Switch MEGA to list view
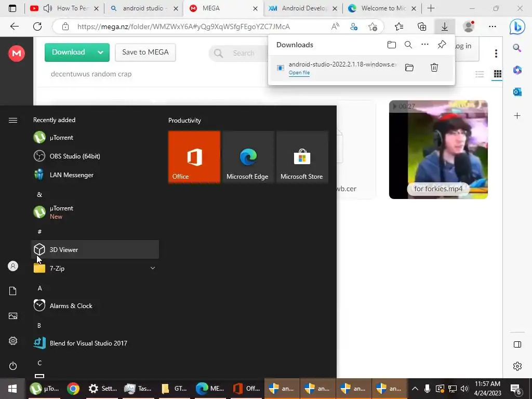The image size is (532, 399). point(480,74)
